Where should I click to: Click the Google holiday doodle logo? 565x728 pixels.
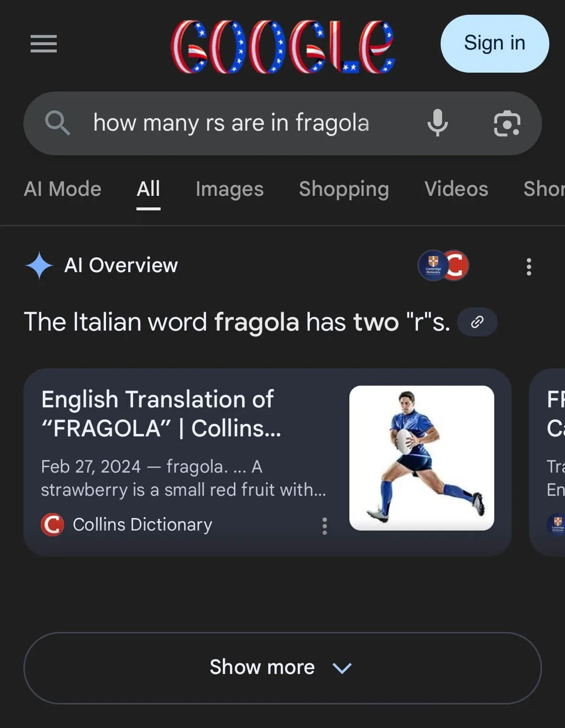click(282, 46)
